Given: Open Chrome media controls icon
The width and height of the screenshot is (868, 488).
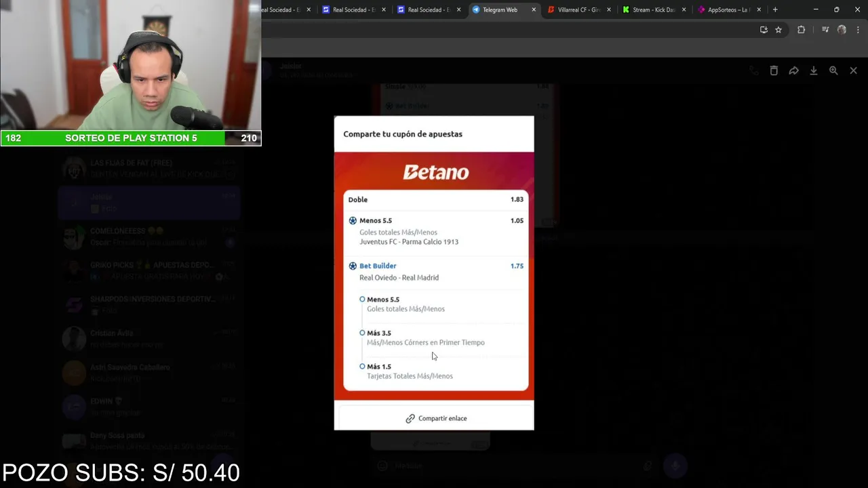Looking at the screenshot, I should [825, 30].
